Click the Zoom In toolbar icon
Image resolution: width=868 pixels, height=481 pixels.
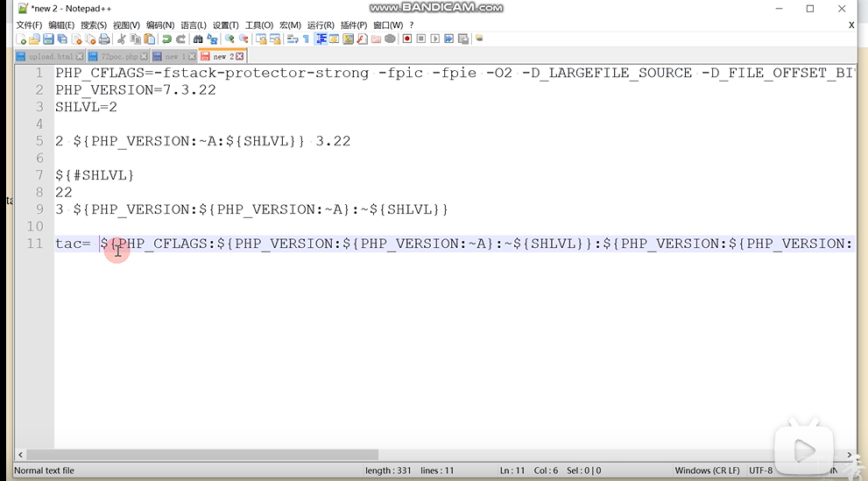click(229, 39)
